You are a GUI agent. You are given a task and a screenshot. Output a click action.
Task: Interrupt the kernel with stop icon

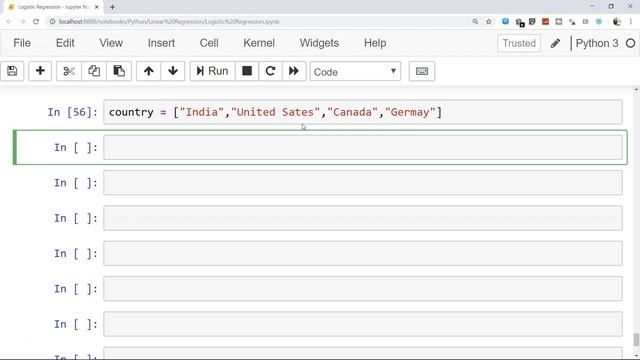(x=247, y=71)
